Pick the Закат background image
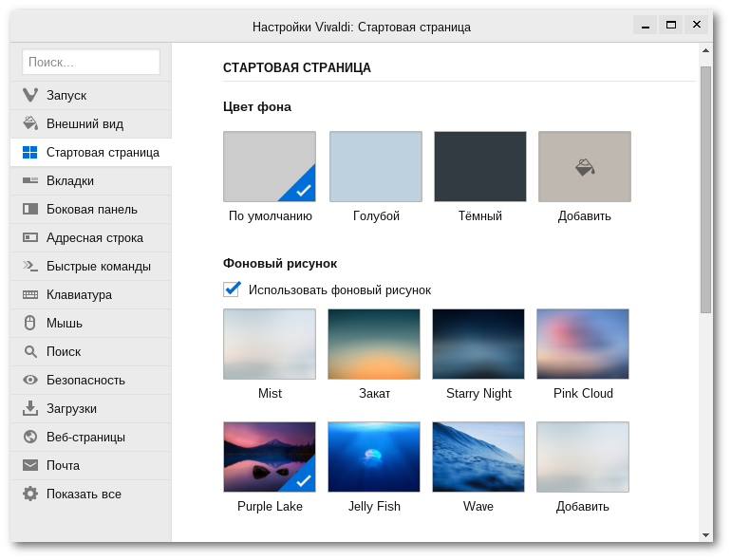This screenshot has width=731, height=560. tap(374, 345)
